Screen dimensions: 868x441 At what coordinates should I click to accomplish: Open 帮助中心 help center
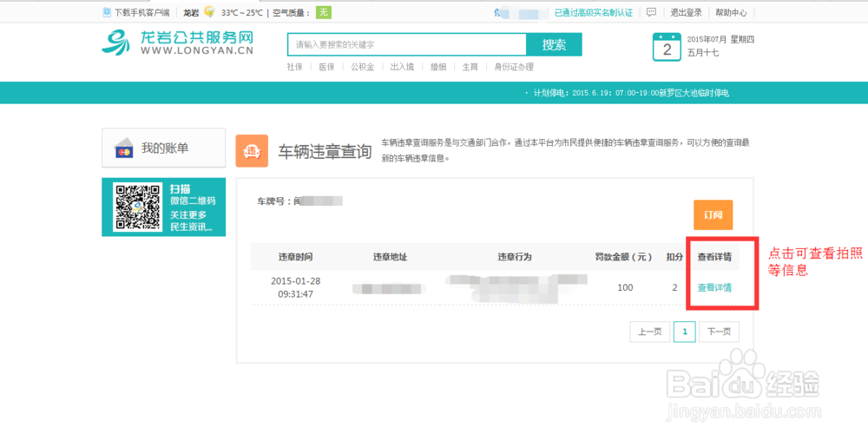pos(731,13)
